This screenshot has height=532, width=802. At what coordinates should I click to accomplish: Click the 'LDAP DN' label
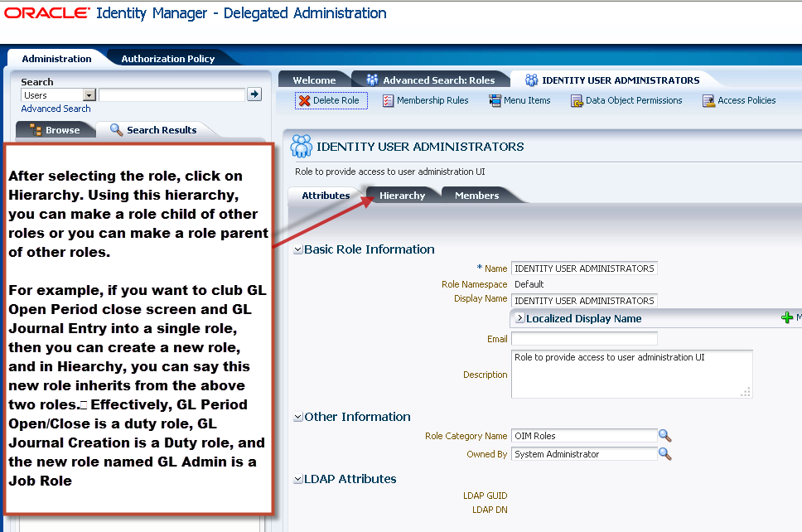click(x=490, y=510)
